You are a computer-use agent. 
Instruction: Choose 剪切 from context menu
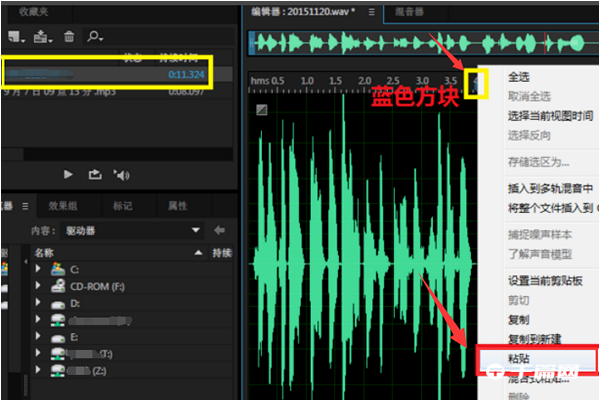click(518, 300)
